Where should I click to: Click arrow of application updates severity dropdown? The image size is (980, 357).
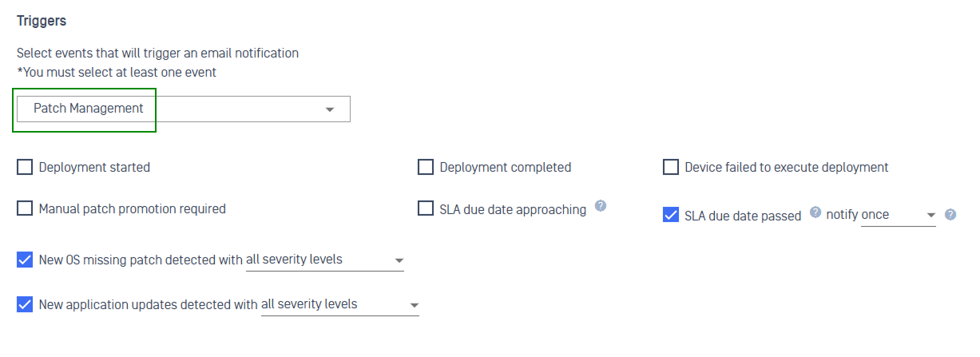pyautogui.click(x=415, y=306)
